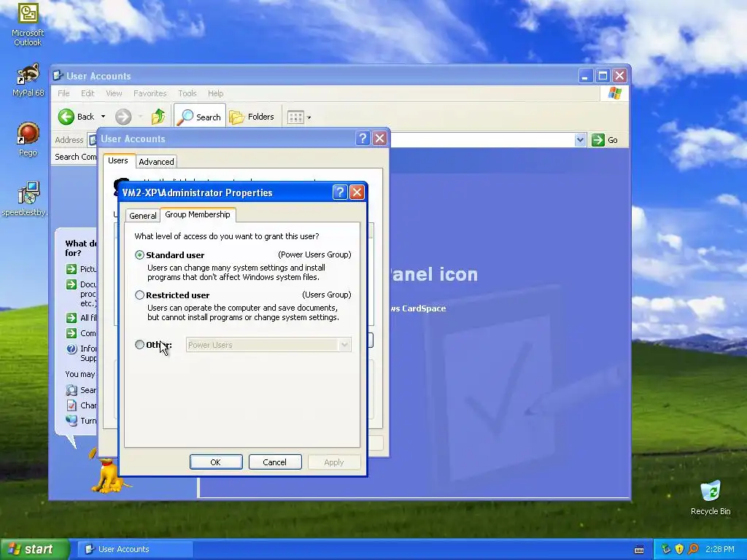Screen dimensions: 747x560
Task: Click the Change preferences icon in Search Companion
Action: pyautogui.click(x=71, y=405)
